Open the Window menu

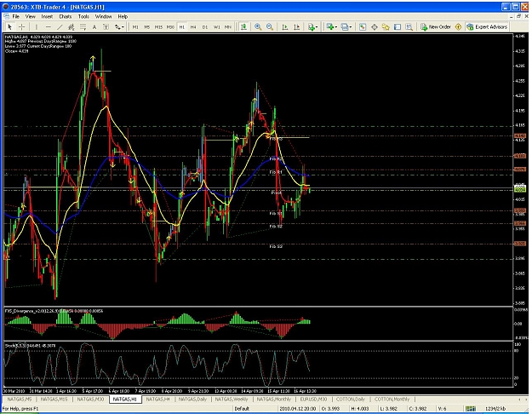coord(103,16)
